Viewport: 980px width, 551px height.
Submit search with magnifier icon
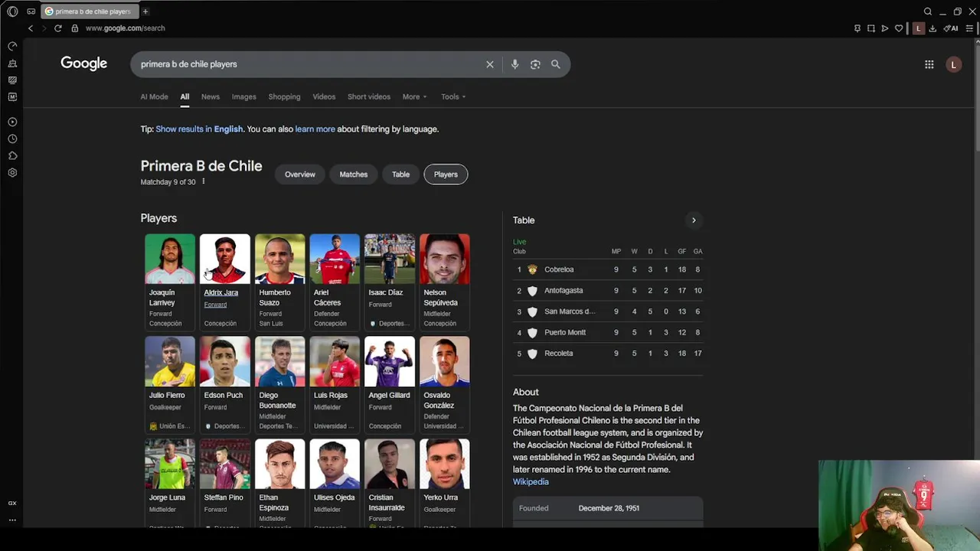click(556, 64)
